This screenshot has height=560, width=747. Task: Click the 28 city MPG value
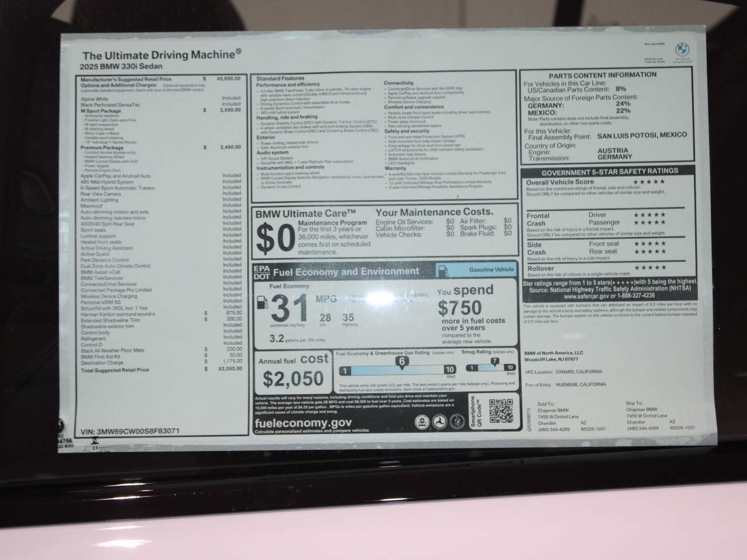click(x=325, y=318)
